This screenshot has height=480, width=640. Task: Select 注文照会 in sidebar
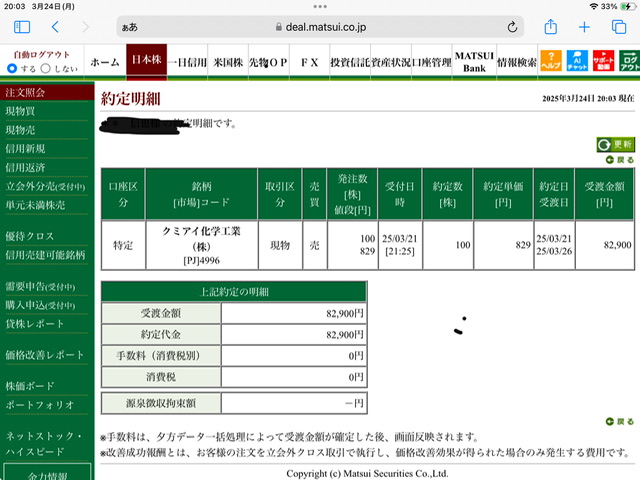coord(47,92)
